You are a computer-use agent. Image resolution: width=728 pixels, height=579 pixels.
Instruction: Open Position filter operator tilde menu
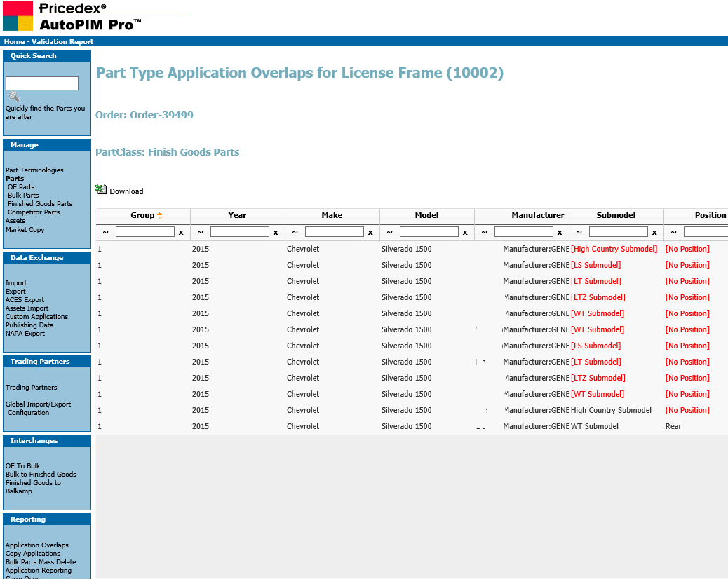pos(674,232)
